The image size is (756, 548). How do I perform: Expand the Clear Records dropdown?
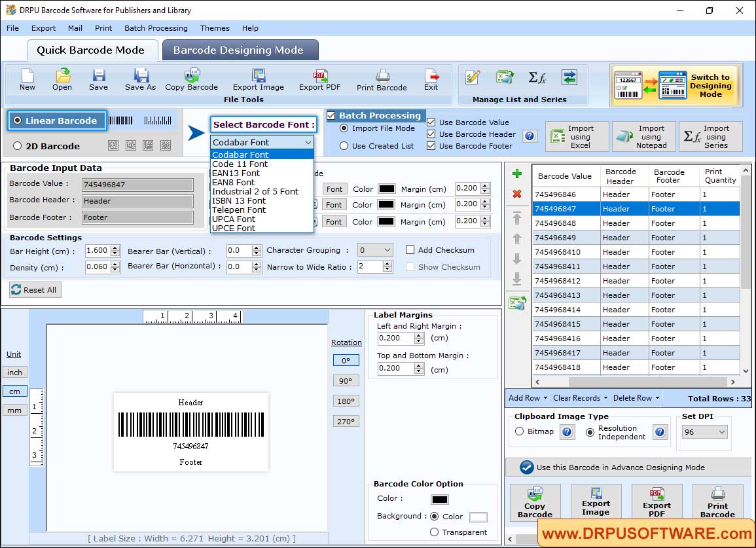point(606,399)
